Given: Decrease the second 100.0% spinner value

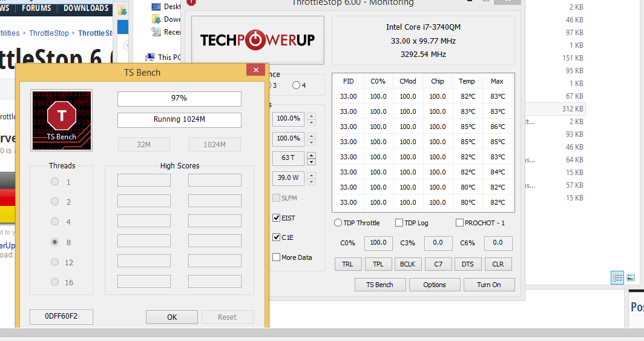Looking at the screenshot, I should coord(311,142).
